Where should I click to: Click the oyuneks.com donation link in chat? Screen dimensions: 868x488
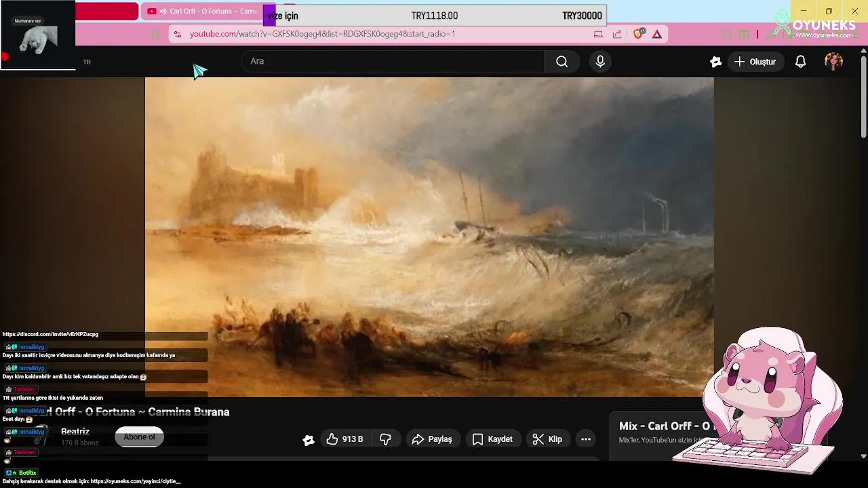click(136, 481)
